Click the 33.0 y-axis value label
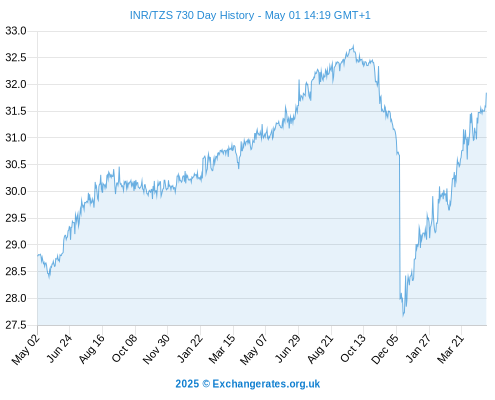The image size is (495, 400). pyautogui.click(x=15, y=31)
